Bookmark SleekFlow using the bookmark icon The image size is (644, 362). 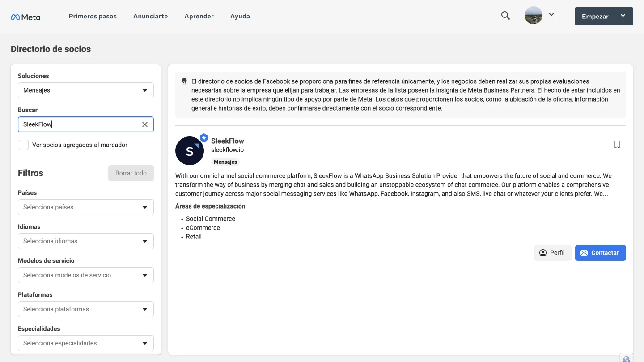[617, 144]
